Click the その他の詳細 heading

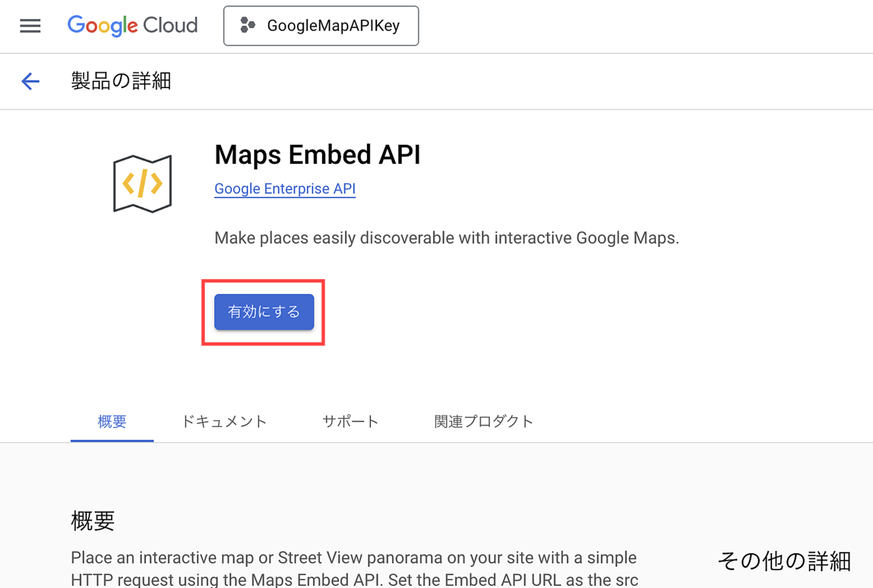[x=784, y=561]
